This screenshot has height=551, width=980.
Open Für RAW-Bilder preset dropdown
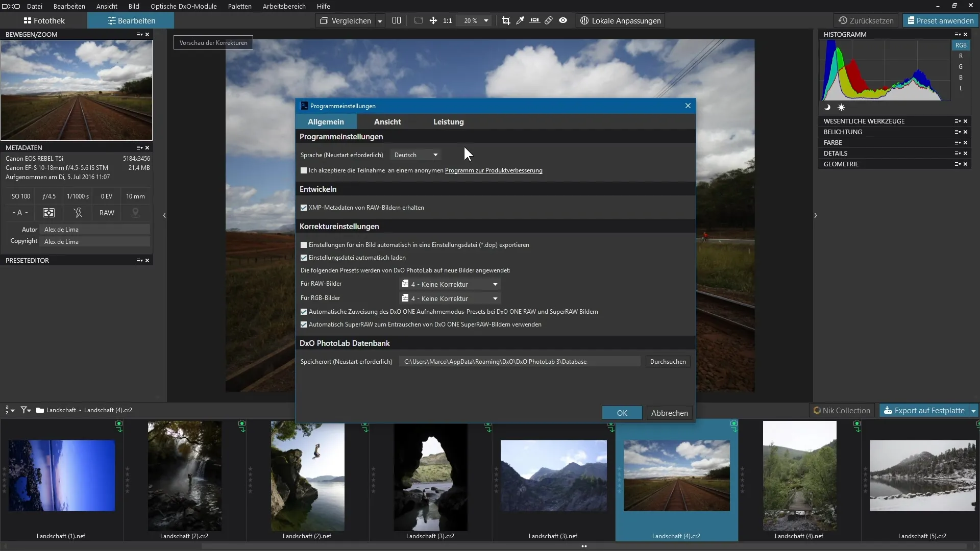click(450, 284)
